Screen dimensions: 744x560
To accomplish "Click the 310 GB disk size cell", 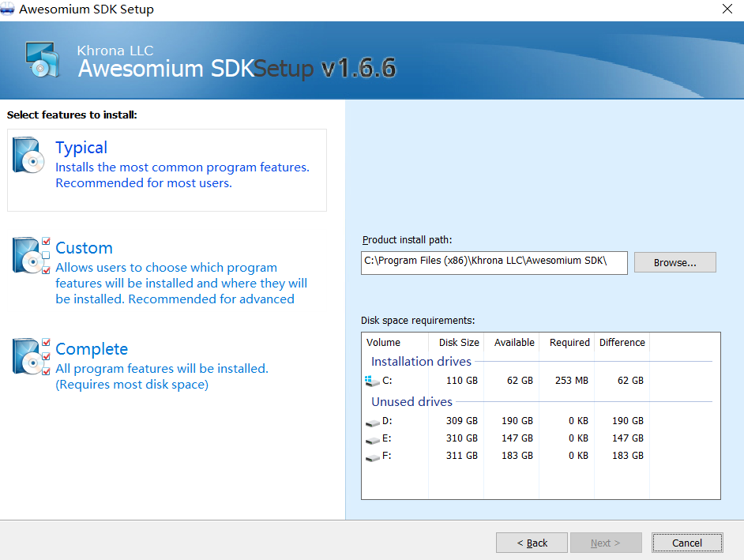I will 462,438.
